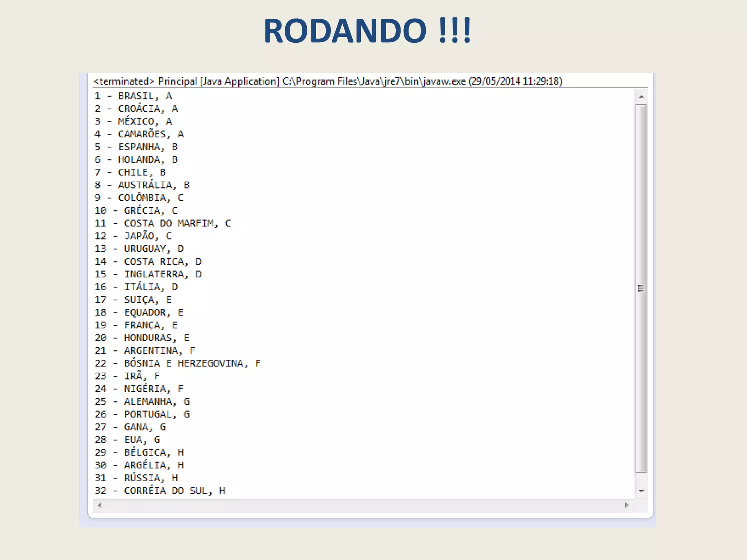Select output line '2 - CROÁCIA, A'
Image resolution: width=747 pixels, height=560 pixels.
point(136,108)
